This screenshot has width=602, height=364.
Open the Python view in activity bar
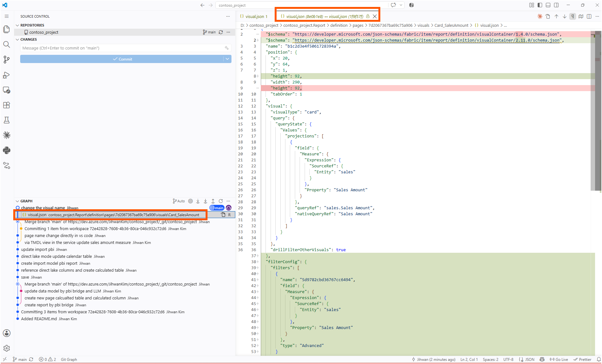point(6,150)
